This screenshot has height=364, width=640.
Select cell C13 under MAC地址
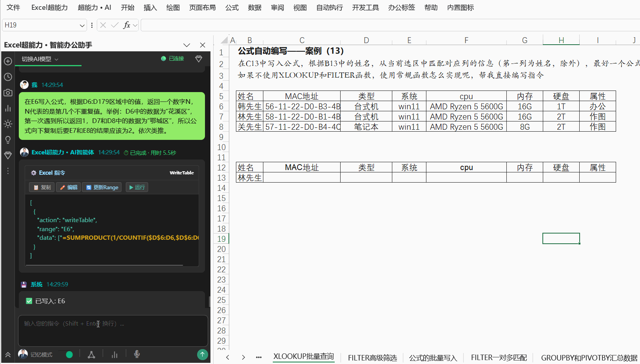(302, 177)
